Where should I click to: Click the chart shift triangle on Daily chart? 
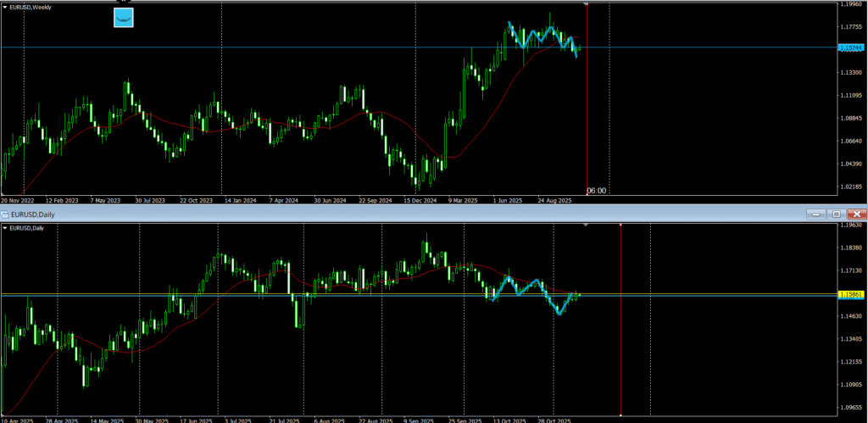click(587, 225)
